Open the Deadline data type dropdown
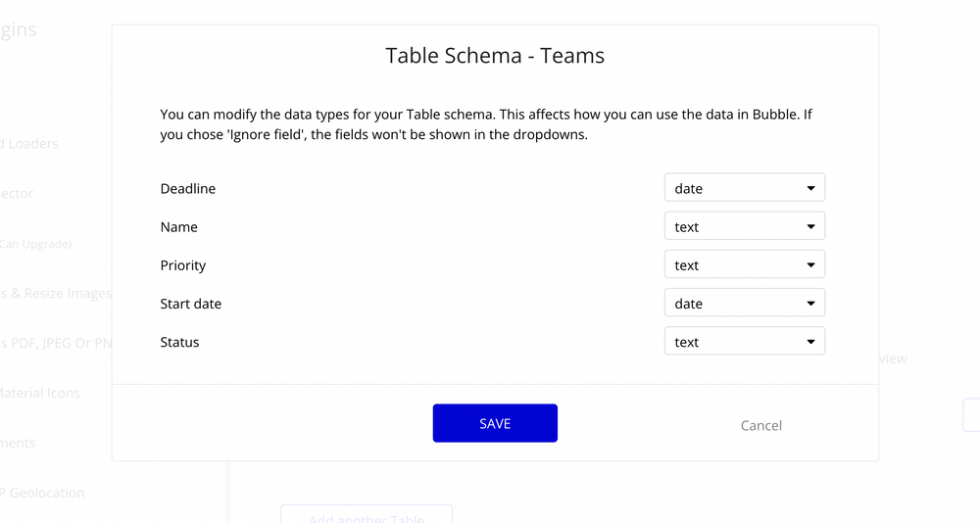This screenshot has width=980, height=523. [745, 187]
